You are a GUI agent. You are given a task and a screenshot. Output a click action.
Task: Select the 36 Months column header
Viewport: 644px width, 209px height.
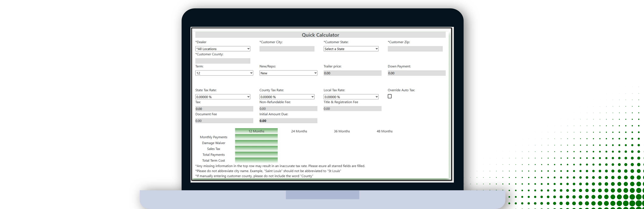point(342,131)
